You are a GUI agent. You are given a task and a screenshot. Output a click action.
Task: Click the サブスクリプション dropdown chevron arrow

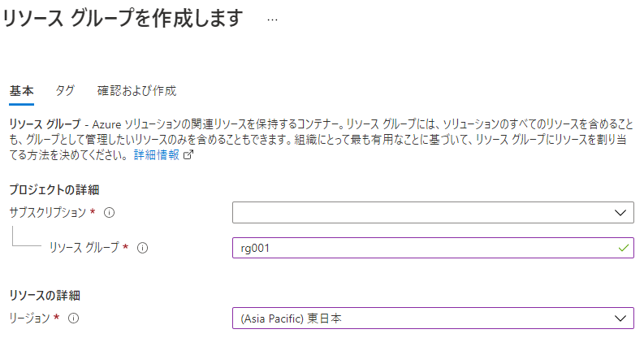tap(621, 213)
